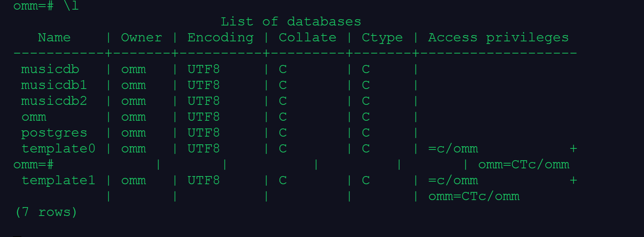Click the "List of databases" title text
Image resolution: width=644 pixels, height=237 pixels.
[x=290, y=22]
